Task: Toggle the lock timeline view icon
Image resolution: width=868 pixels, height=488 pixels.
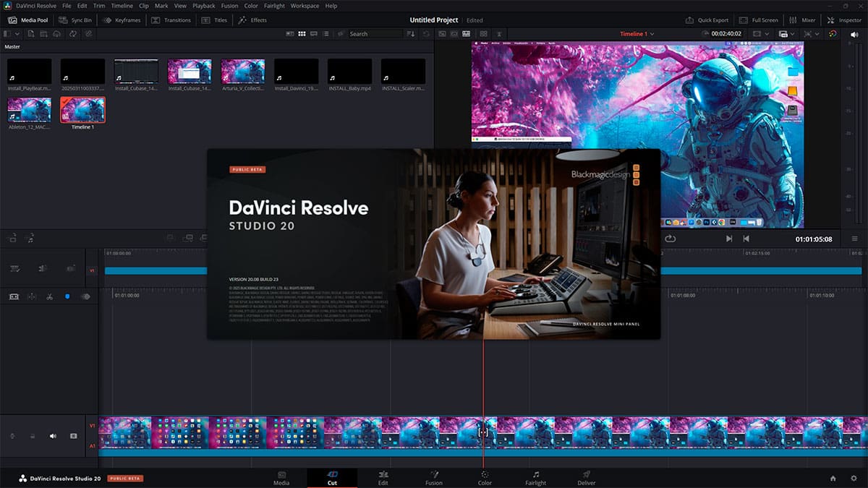Action: [x=14, y=296]
